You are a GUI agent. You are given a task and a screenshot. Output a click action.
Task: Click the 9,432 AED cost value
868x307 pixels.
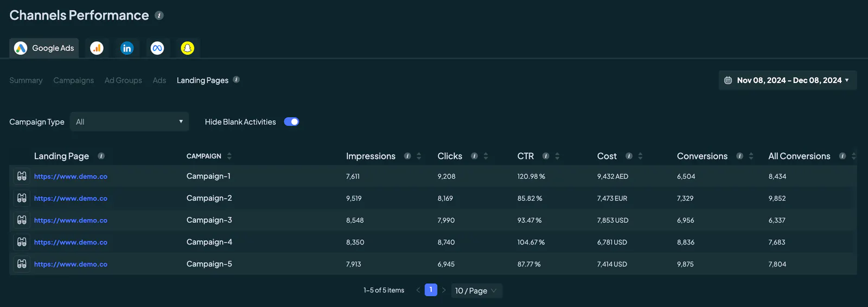point(612,176)
